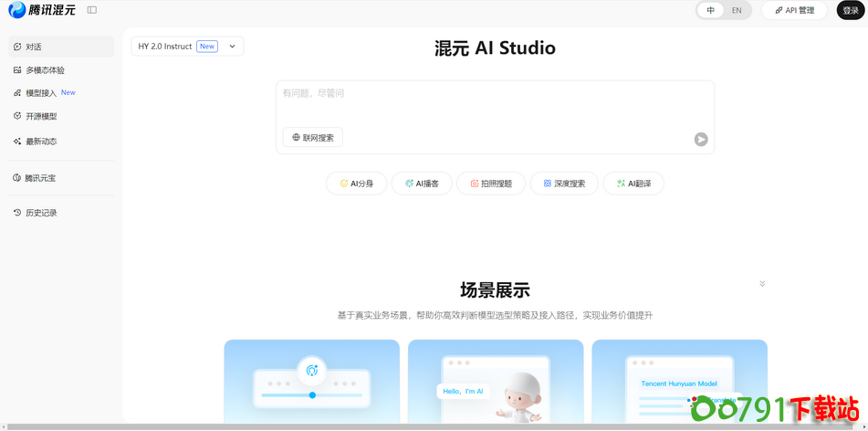This screenshot has height=431, width=868.
Task: Open 模型接入 in the sidebar
Action: pyautogui.click(x=61, y=93)
